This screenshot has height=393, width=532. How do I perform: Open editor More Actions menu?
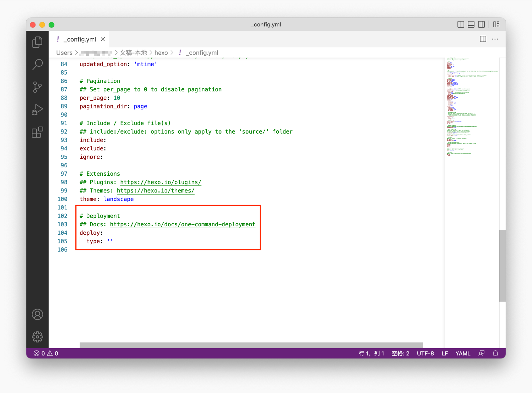(x=495, y=39)
